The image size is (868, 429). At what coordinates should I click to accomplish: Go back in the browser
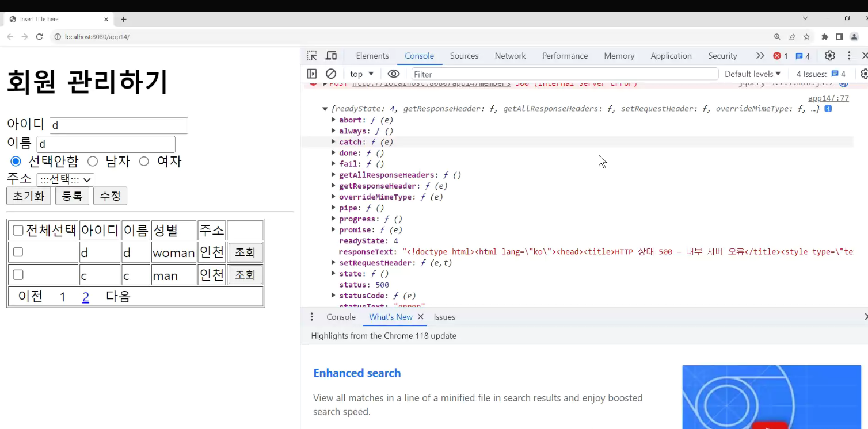[10, 37]
